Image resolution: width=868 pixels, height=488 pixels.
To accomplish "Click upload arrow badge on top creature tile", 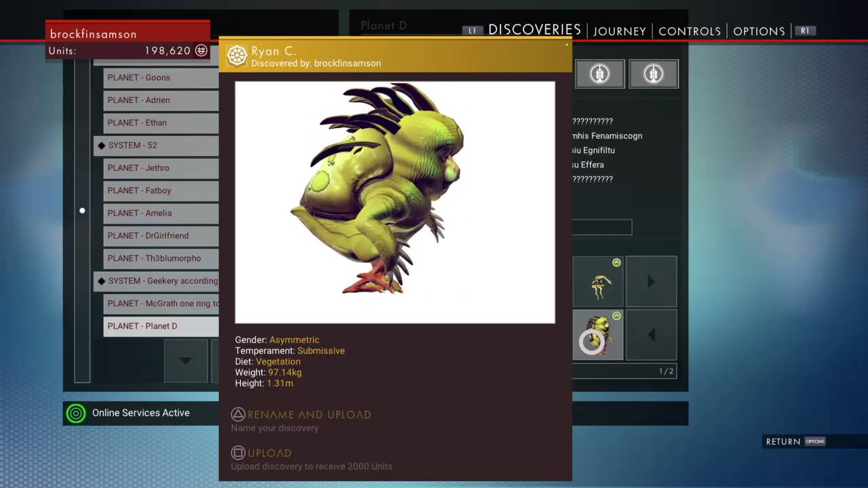I will (x=616, y=262).
